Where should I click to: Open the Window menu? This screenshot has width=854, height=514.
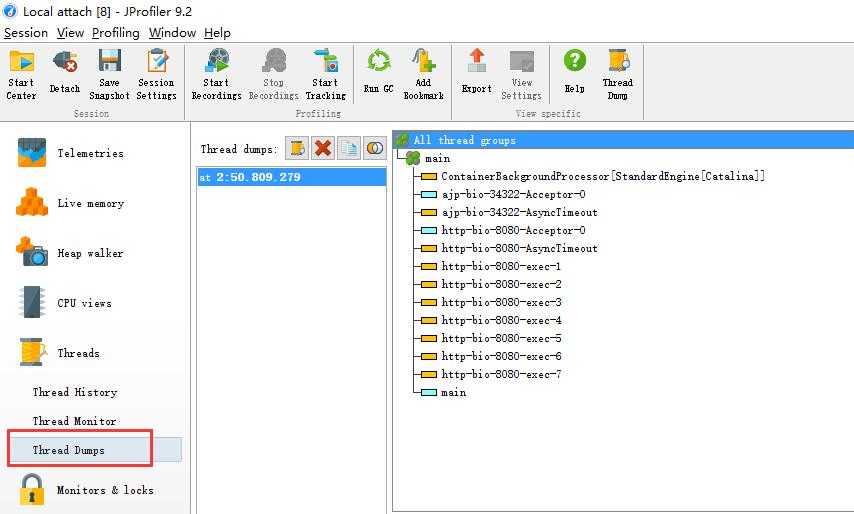coord(172,33)
